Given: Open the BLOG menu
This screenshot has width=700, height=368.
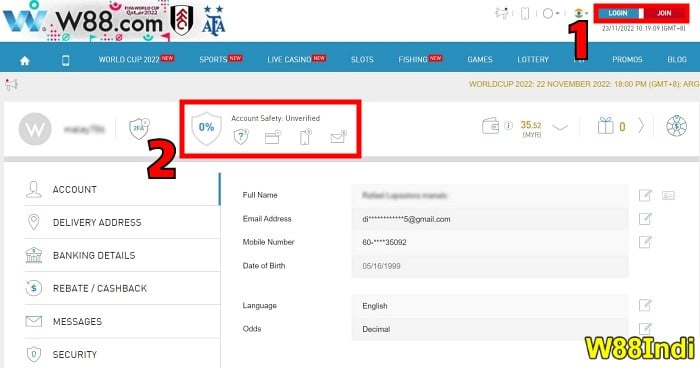Looking at the screenshot, I should [x=677, y=59].
